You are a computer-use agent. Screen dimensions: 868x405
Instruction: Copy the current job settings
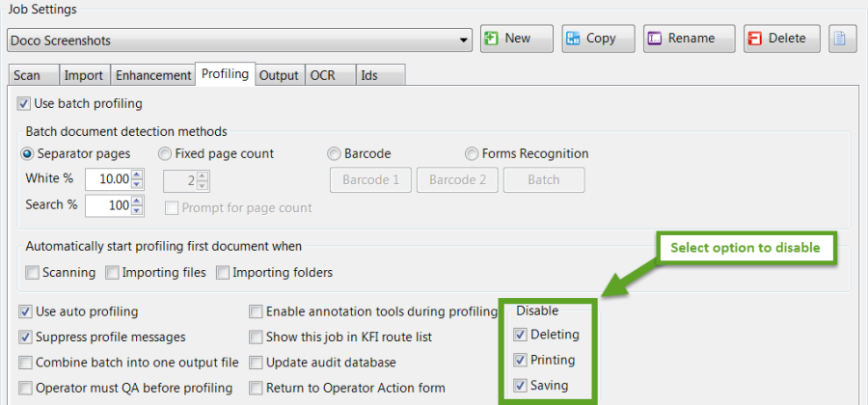pos(598,39)
